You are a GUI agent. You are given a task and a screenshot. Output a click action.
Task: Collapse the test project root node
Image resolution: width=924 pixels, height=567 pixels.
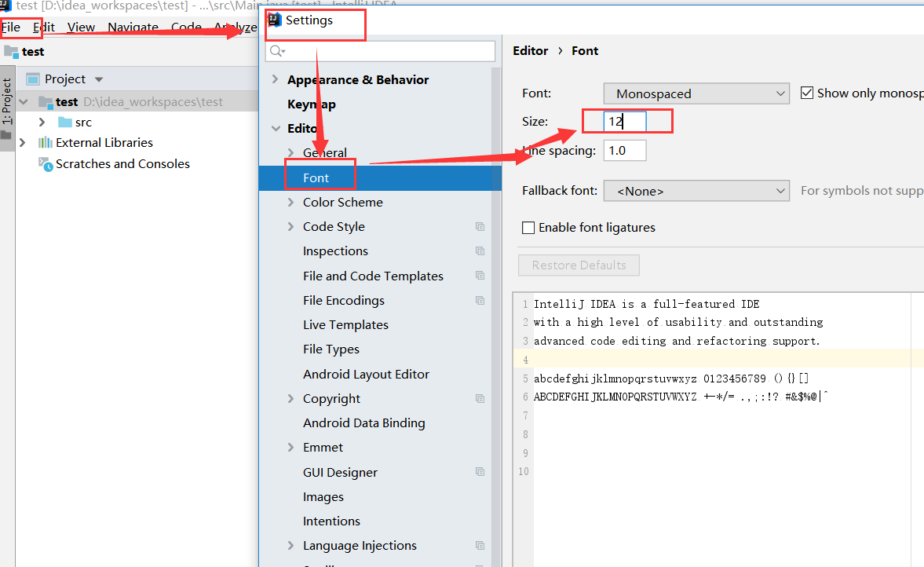pyautogui.click(x=24, y=102)
